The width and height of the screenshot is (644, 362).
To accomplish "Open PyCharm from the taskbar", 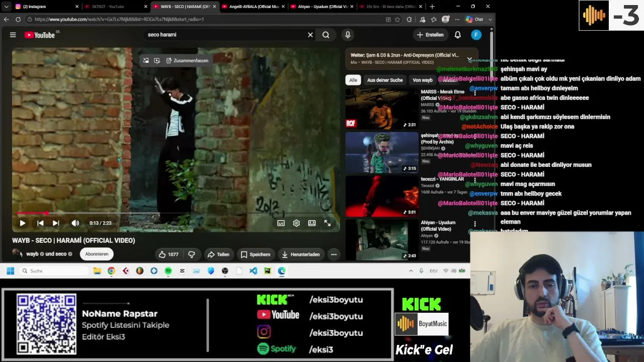I will 267,271.
